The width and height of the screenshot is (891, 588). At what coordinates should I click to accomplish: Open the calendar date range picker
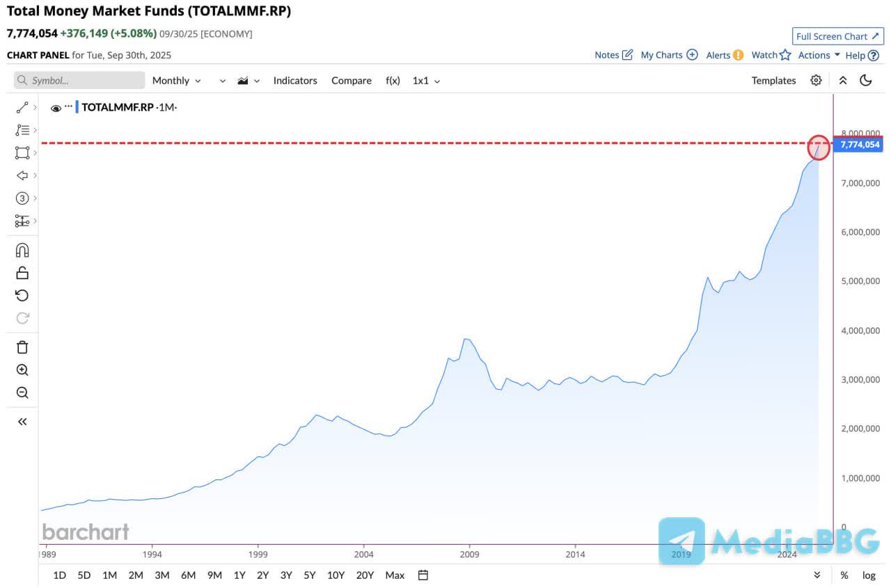point(423,575)
